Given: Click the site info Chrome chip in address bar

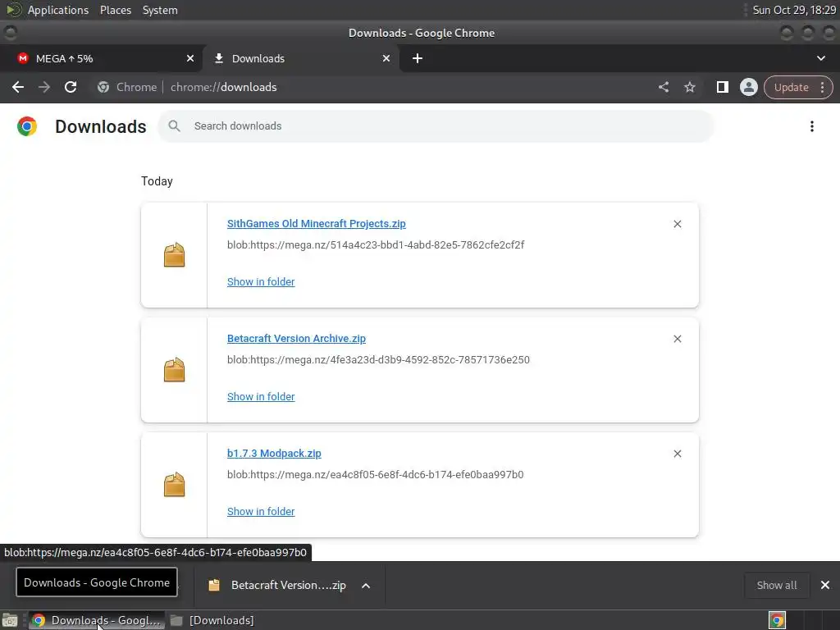Looking at the screenshot, I should (127, 87).
